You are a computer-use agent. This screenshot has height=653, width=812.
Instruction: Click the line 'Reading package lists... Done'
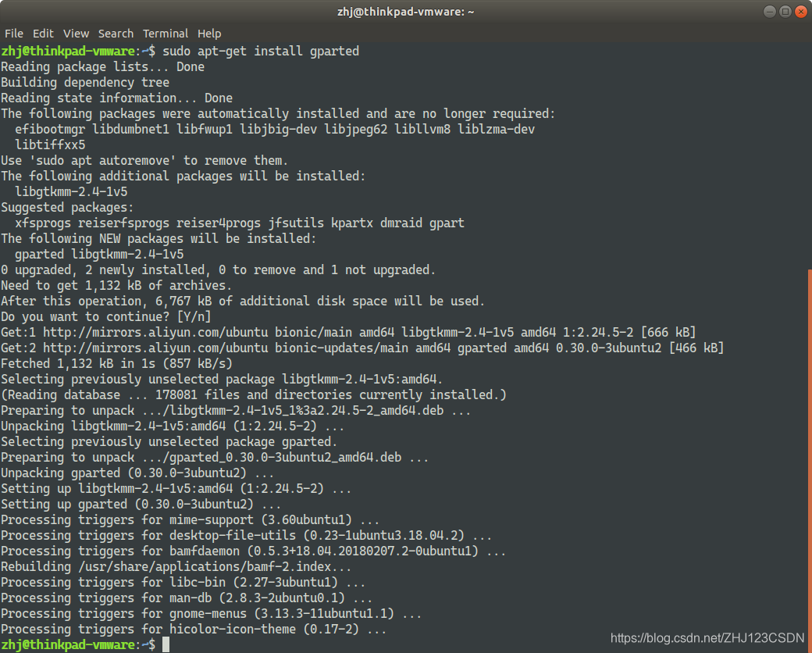102,67
